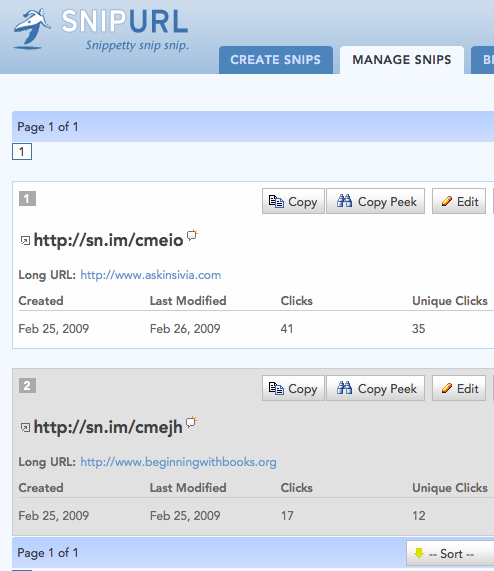Click the SNIPURL wordmark in header
The image size is (494, 571).
pyautogui.click(x=125, y=21)
